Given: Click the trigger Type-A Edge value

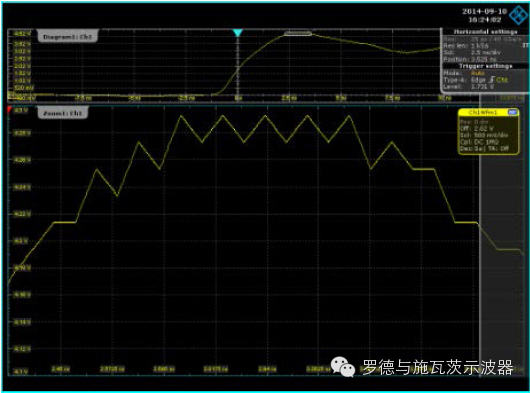Looking at the screenshot, I should point(478,80).
